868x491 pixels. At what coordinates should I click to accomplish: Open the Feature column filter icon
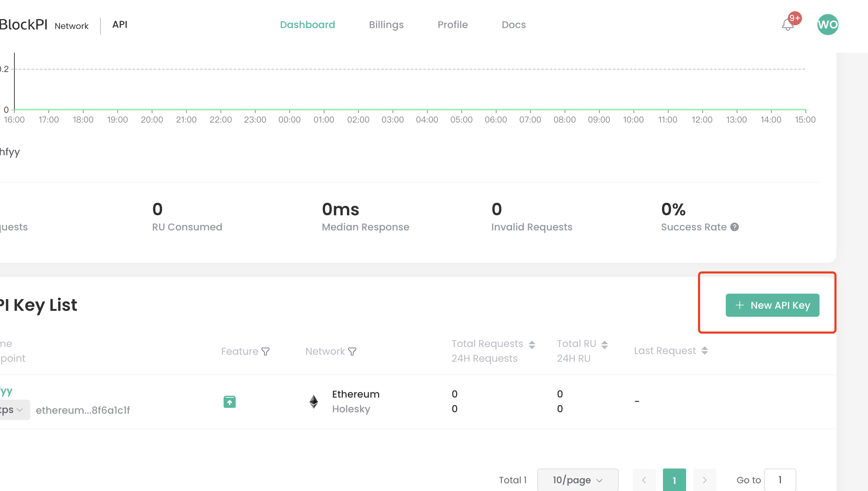coord(266,352)
